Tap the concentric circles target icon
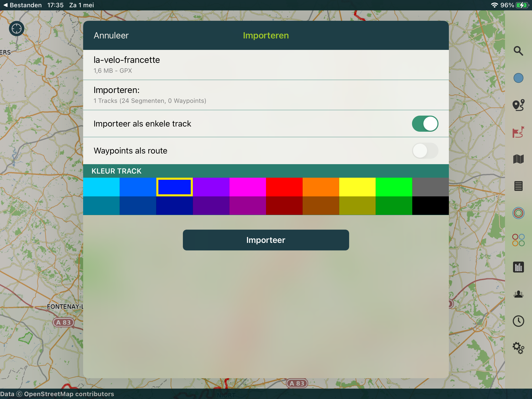The height and width of the screenshot is (399, 532). [x=518, y=213]
